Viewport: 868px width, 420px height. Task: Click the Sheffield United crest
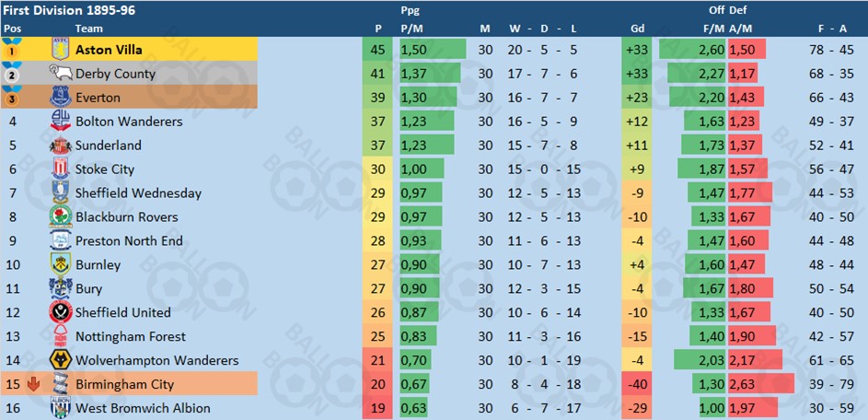pos(61,313)
